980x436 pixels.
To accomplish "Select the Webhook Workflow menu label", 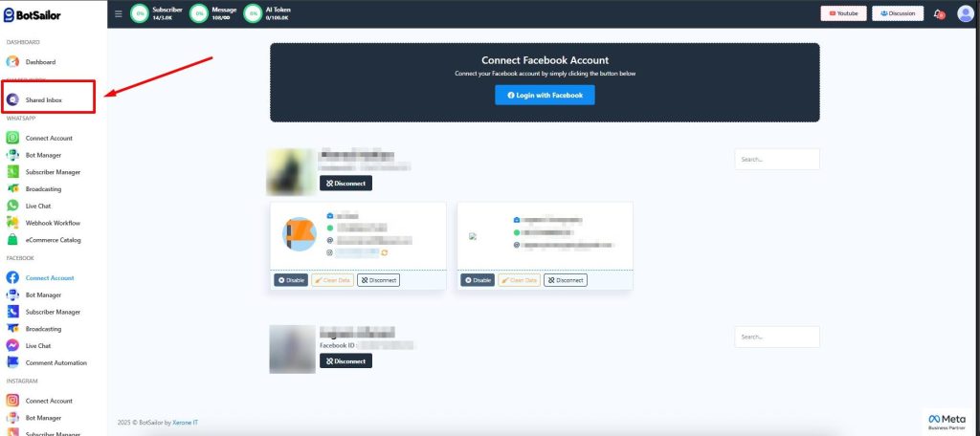I will 54,223.
